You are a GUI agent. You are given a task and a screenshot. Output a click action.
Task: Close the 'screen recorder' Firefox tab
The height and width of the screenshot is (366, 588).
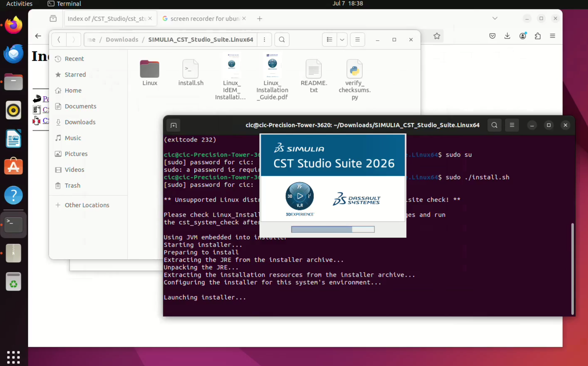pos(244,18)
